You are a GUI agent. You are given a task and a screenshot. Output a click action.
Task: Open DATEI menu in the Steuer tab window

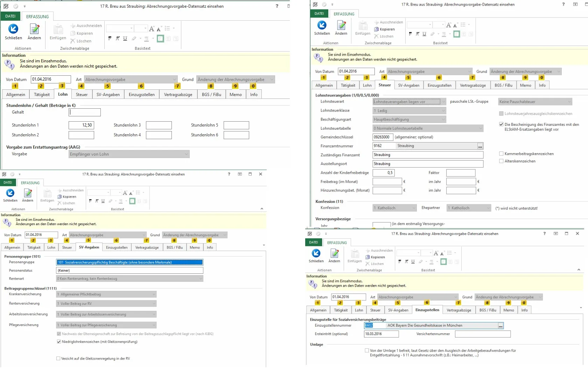pos(319,14)
